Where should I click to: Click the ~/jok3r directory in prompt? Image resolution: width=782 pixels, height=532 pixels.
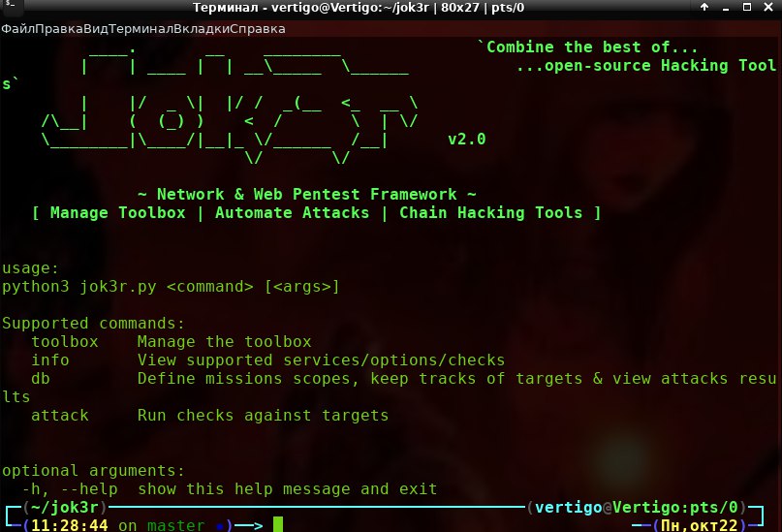tap(65, 507)
